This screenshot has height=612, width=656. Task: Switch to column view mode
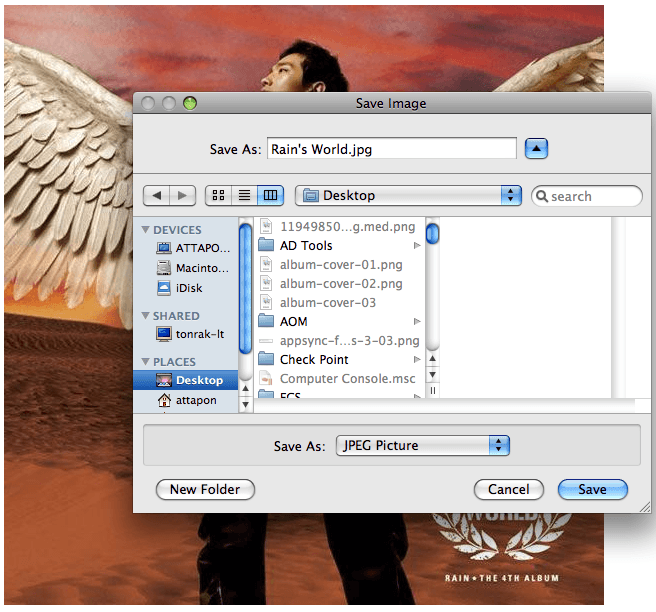pos(270,195)
